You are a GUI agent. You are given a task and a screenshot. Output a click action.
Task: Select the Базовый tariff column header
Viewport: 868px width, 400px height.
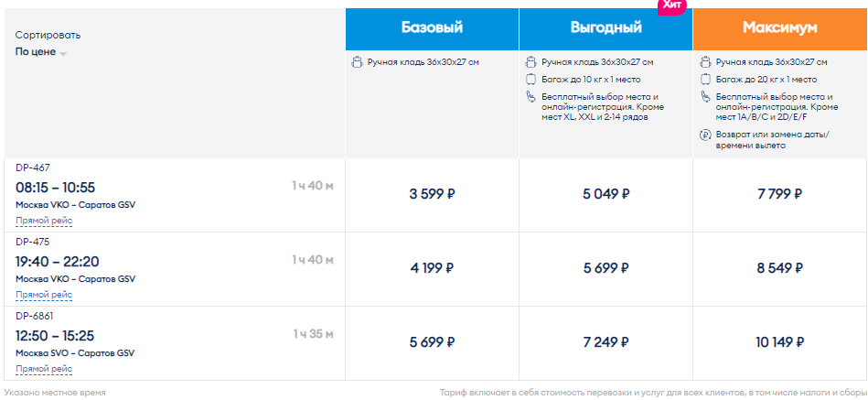point(432,28)
